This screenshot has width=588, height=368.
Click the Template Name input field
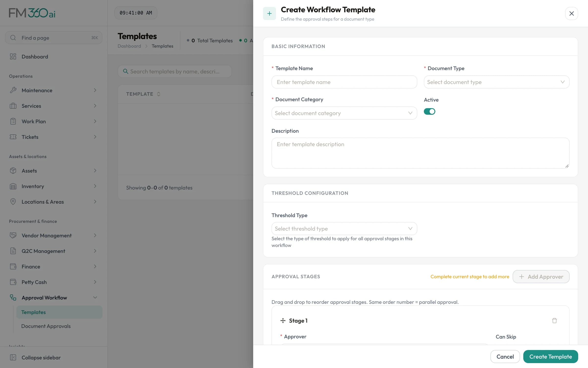344,82
